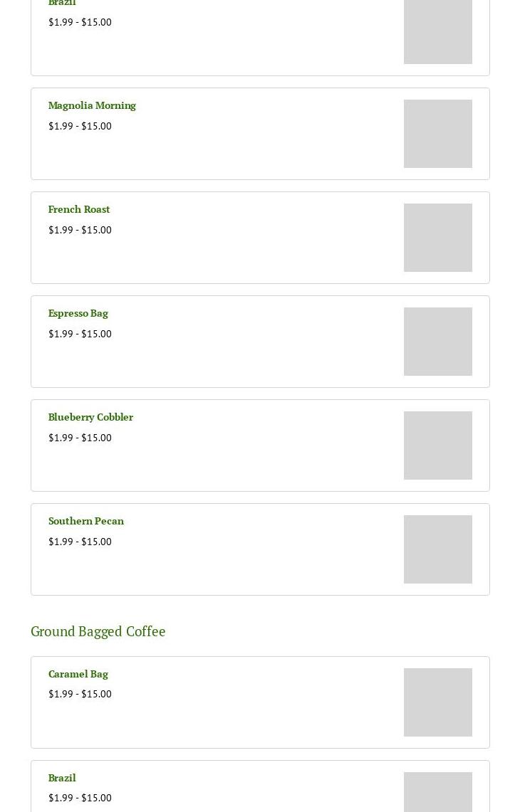Click the Caramel Bag price text

[80, 694]
